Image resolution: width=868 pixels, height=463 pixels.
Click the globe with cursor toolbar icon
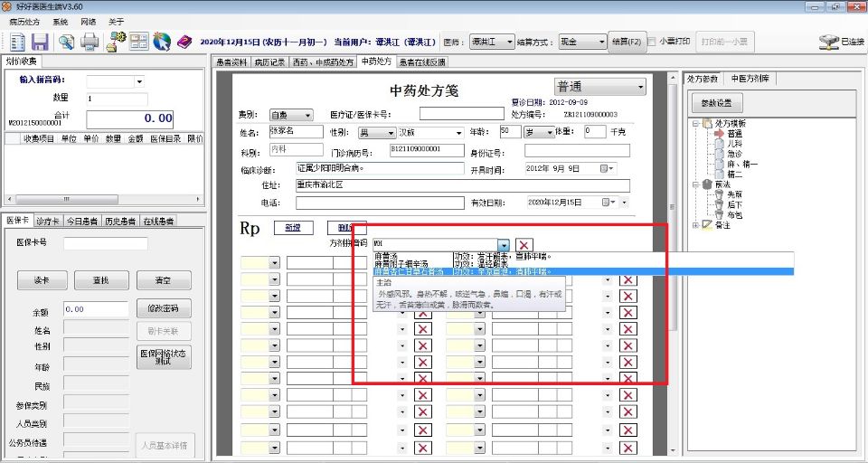[162, 42]
